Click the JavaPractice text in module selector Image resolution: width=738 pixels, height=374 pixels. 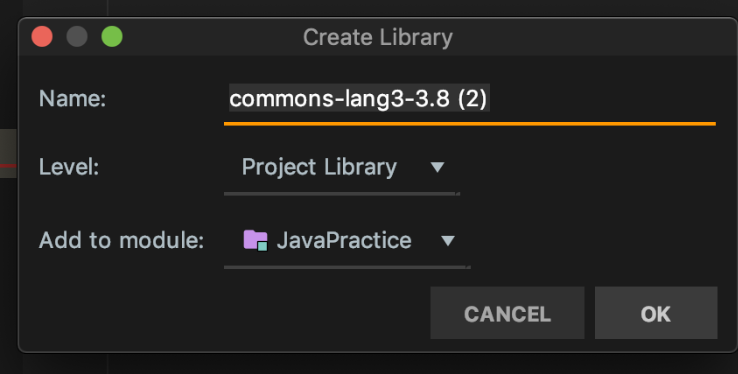coord(344,240)
